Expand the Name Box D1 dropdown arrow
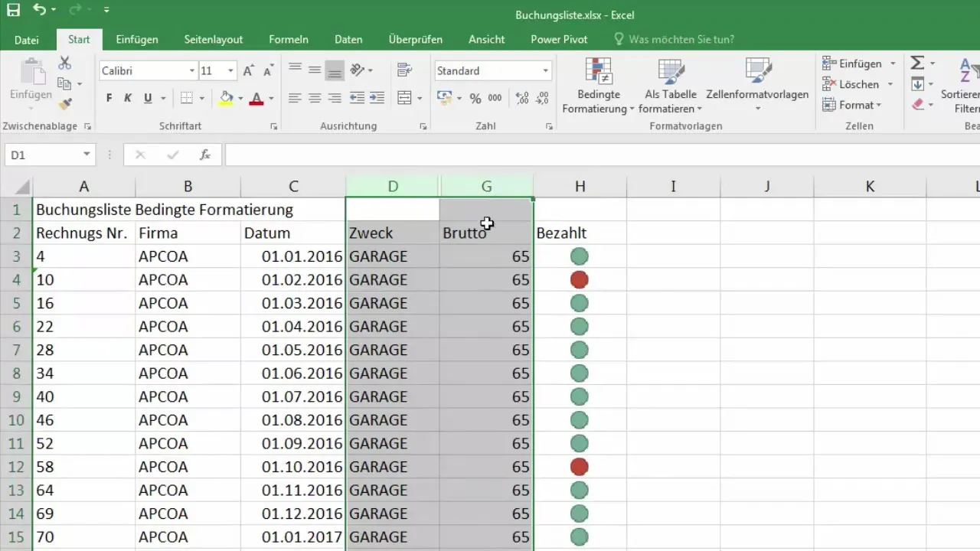 [87, 155]
